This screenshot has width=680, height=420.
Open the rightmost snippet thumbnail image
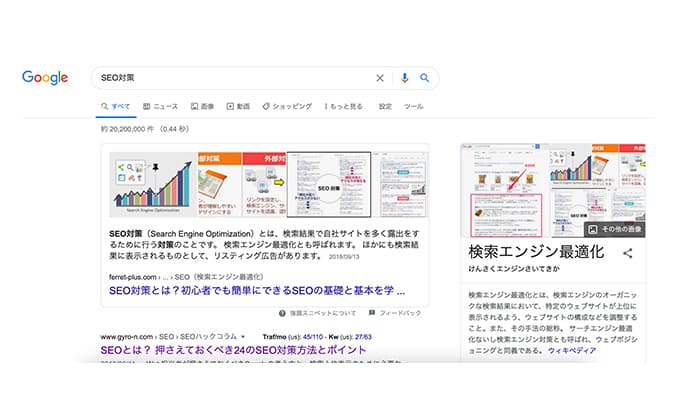click(x=400, y=184)
